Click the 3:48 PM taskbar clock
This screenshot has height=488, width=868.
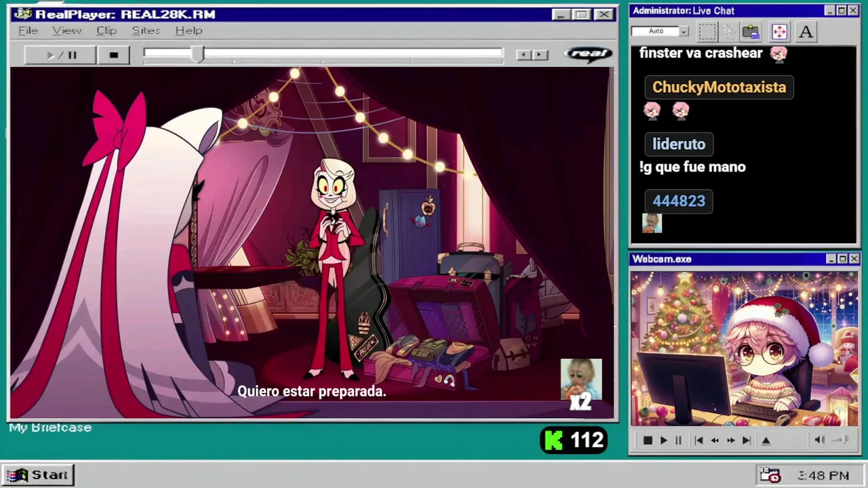823,476
